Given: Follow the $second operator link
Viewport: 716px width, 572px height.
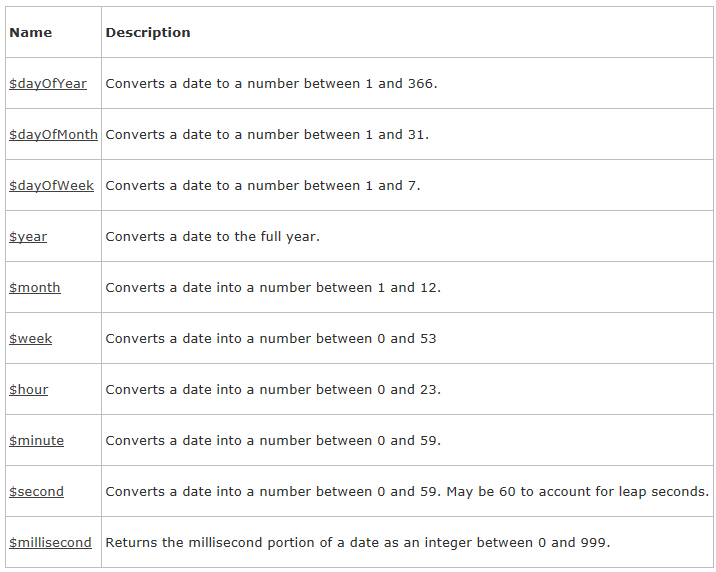Looking at the screenshot, I should pyautogui.click(x=37, y=492).
